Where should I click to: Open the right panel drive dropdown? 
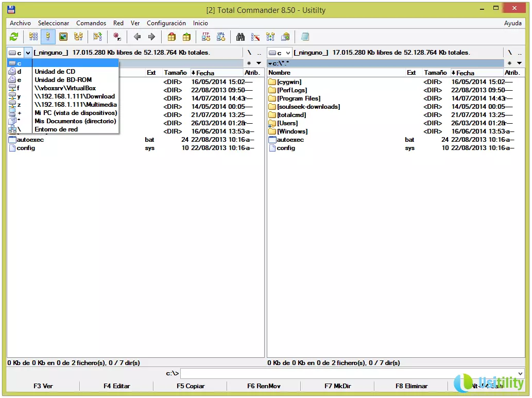coord(287,53)
